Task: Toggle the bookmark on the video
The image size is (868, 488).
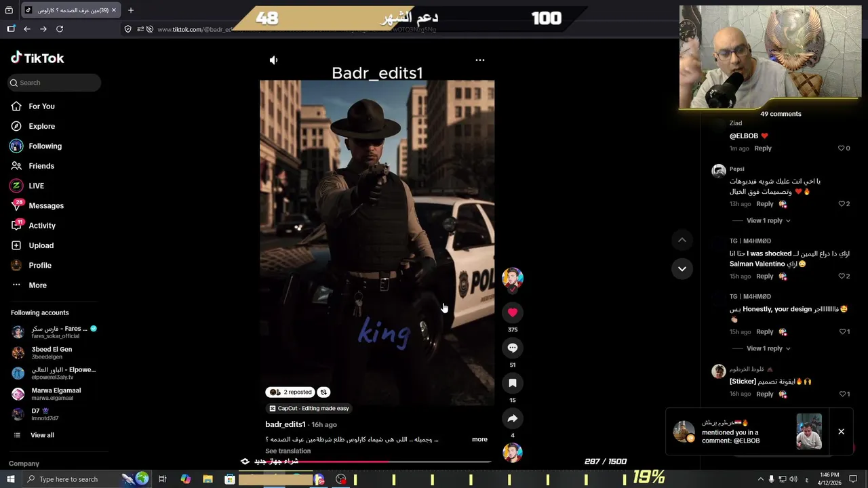Action: click(513, 383)
